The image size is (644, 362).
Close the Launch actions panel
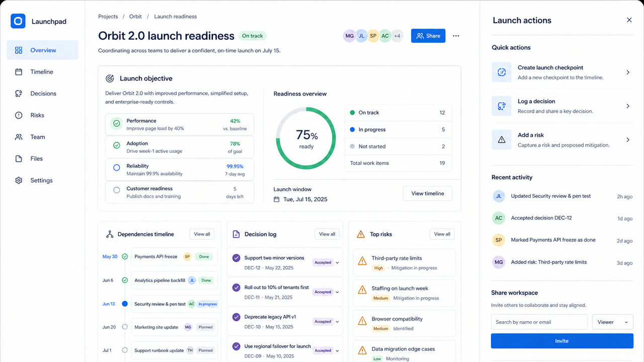(x=629, y=20)
